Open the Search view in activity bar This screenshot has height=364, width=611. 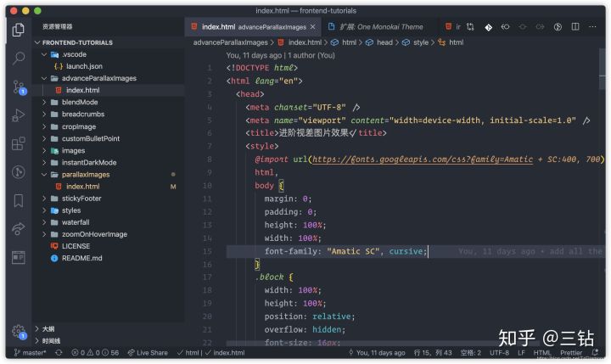[19, 58]
